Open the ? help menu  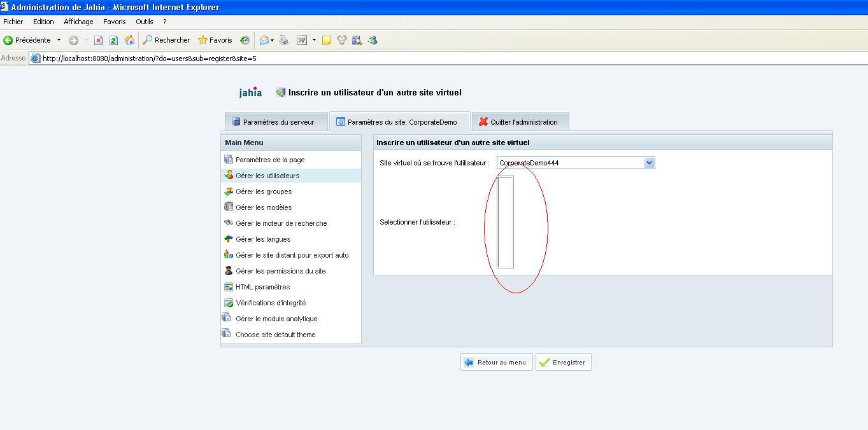click(165, 22)
